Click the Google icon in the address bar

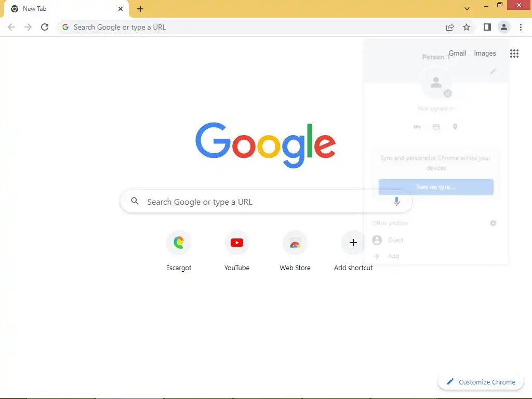pyautogui.click(x=65, y=27)
